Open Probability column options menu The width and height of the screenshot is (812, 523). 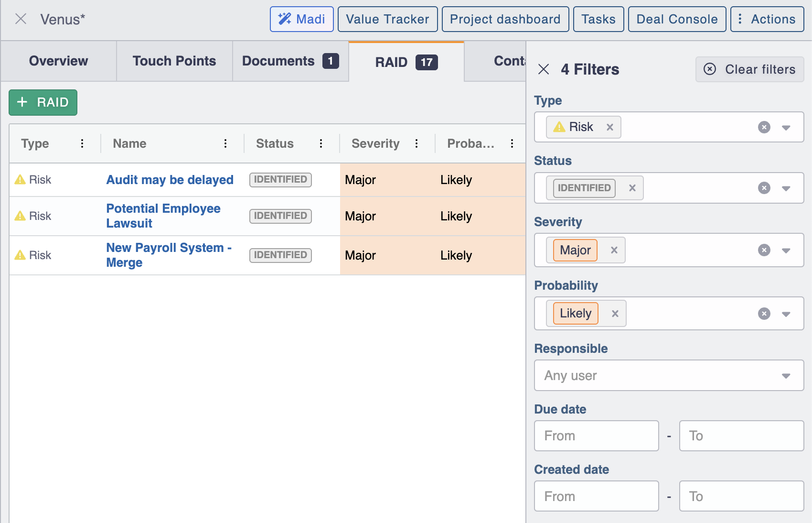pos(512,143)
